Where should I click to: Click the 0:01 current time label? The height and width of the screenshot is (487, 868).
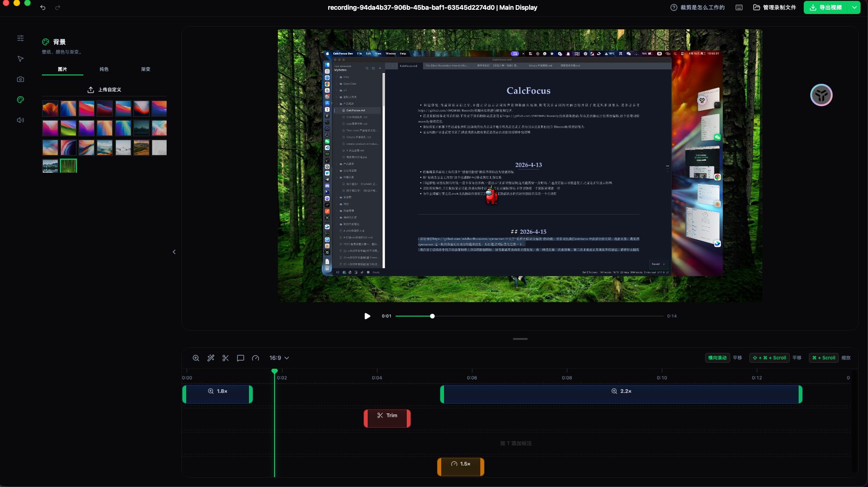(386, 316)
